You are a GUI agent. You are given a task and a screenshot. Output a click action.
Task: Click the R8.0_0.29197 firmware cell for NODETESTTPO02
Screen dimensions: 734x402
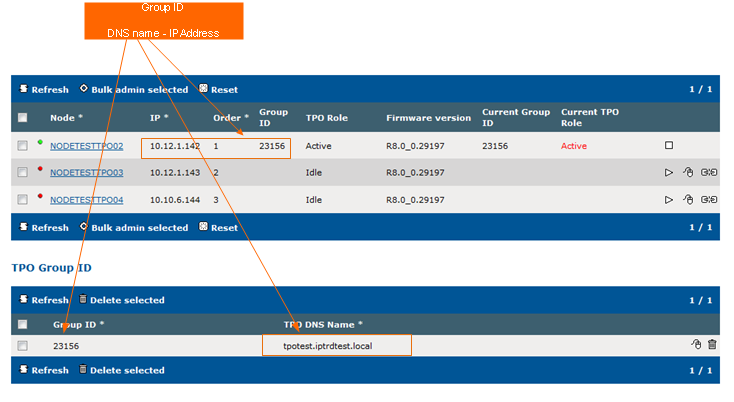415,146
